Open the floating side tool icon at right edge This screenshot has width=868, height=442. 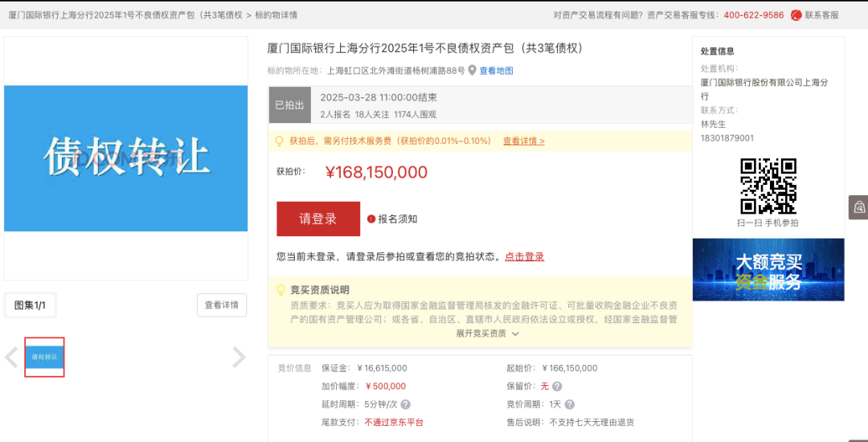858,207
